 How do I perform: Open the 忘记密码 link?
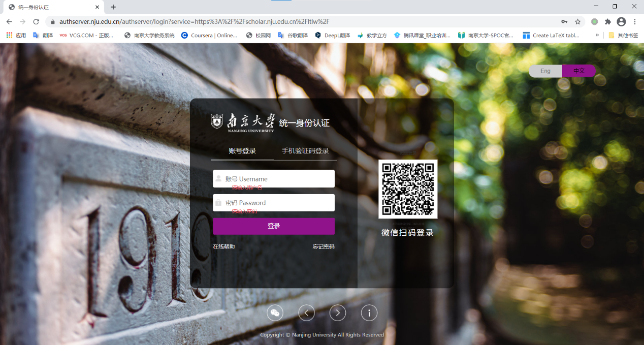324,247
